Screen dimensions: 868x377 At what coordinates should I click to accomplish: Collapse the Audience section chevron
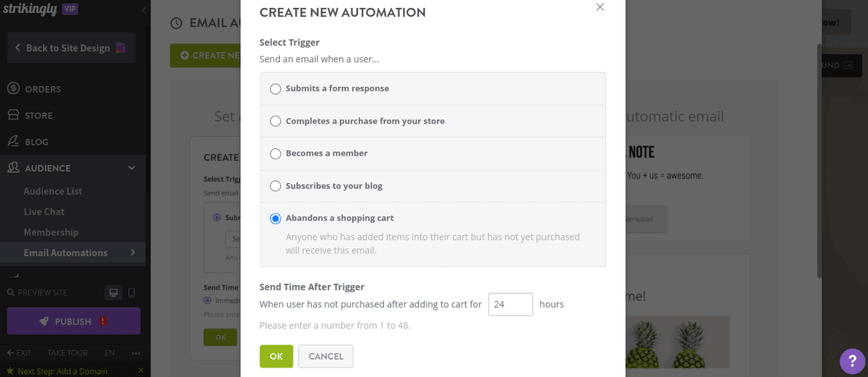(132, 168)
